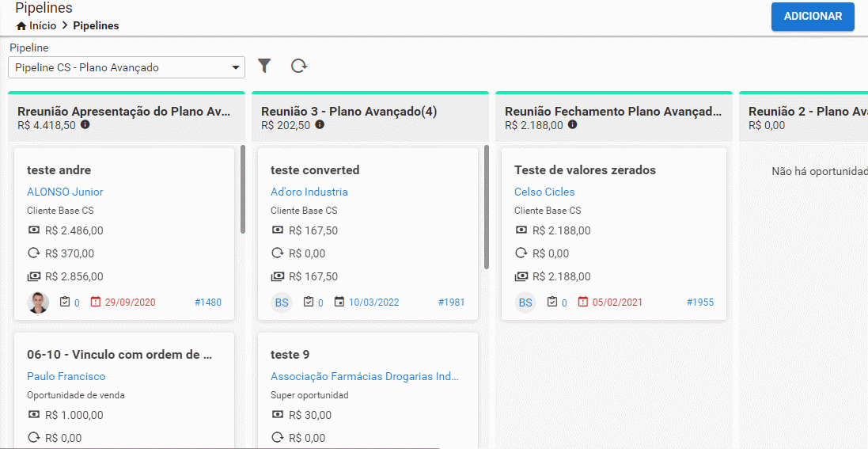Screen dimensions: 868x449
Task: Open the Pipeline CS - Plano Avançado dropdown
Action: pos(127,67)
